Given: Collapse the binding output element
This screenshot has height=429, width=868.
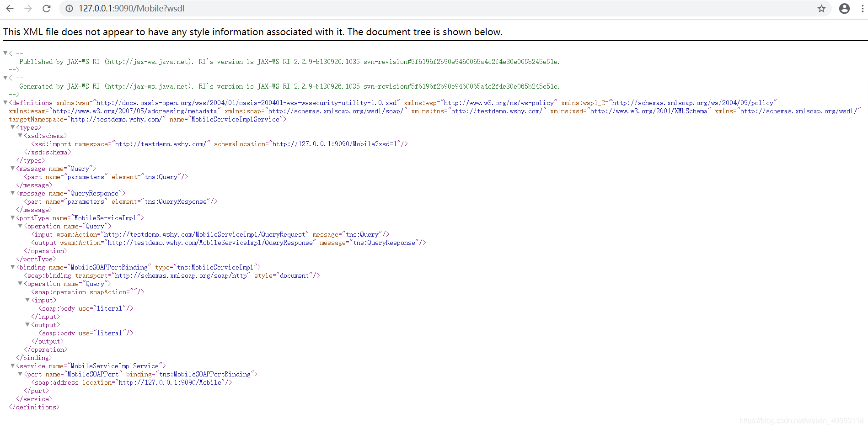Looking at the screenshot, I should (27, 324).
